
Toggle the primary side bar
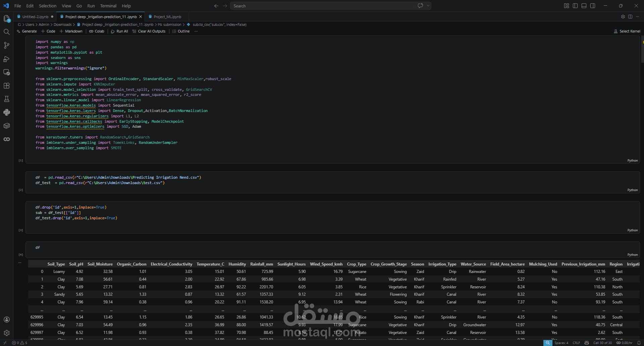tap(575, 6)
